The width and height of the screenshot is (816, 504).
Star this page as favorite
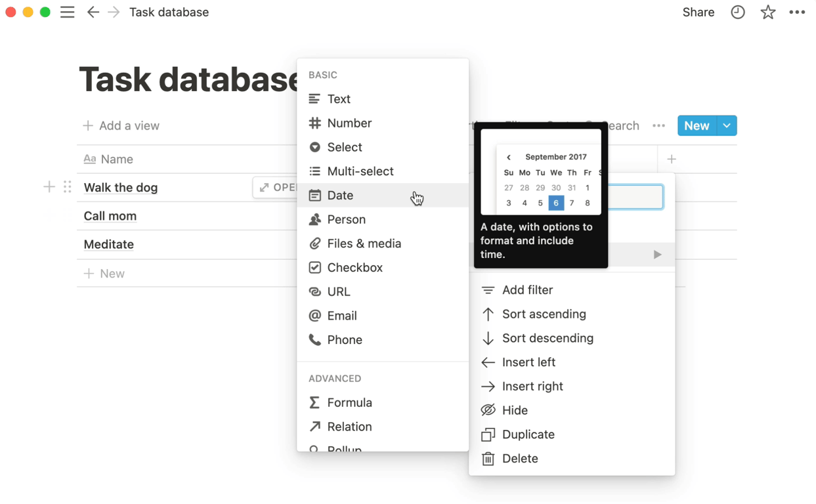point(767,12)
